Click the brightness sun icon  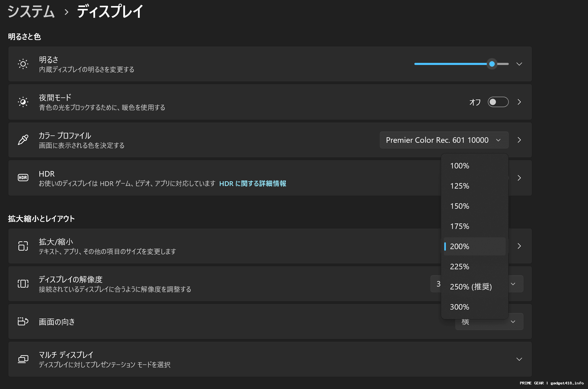23,64
